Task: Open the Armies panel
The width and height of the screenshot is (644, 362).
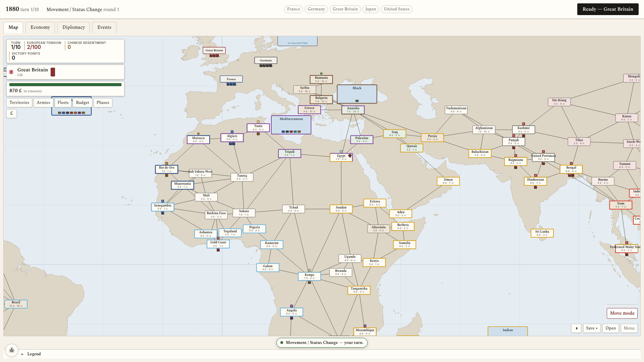Action: tap(43, 103)
